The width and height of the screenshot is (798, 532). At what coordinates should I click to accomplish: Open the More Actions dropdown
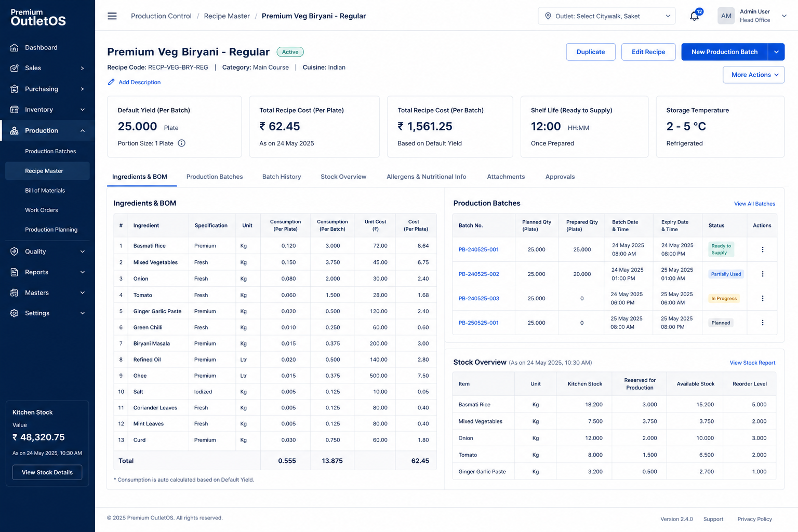coord(754,75)
